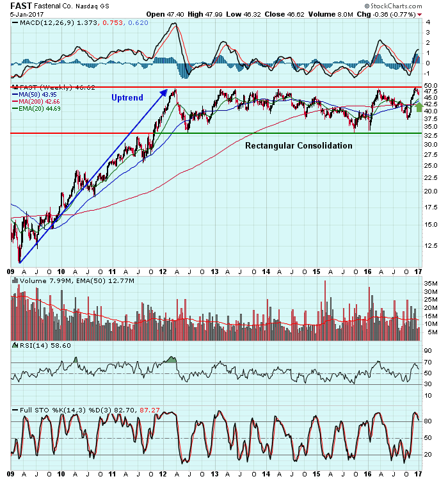Click the MA(50) 43.95 legend entry
Image resolution: width=448 pixels, height=479 pixels.
(x=38, y=95)
